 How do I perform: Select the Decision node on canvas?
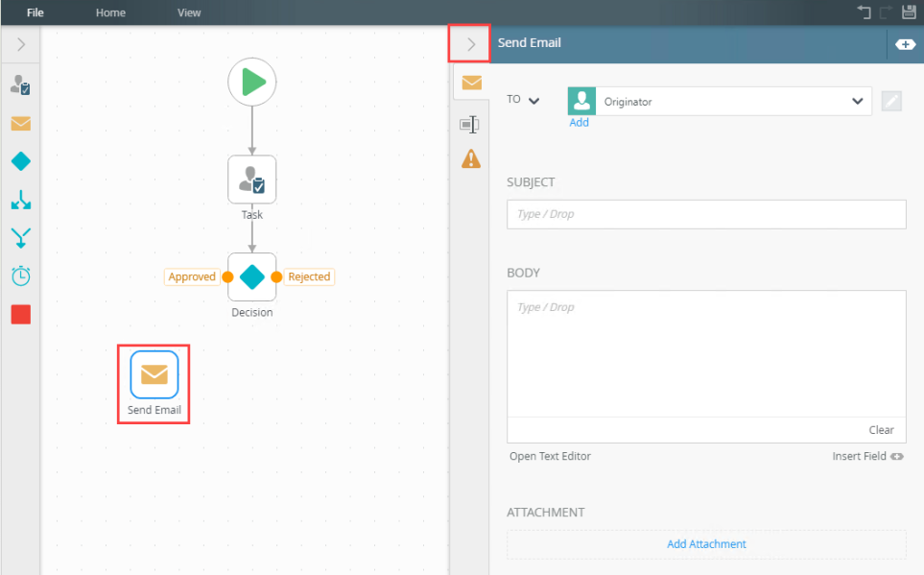click(x=252, y=277)
